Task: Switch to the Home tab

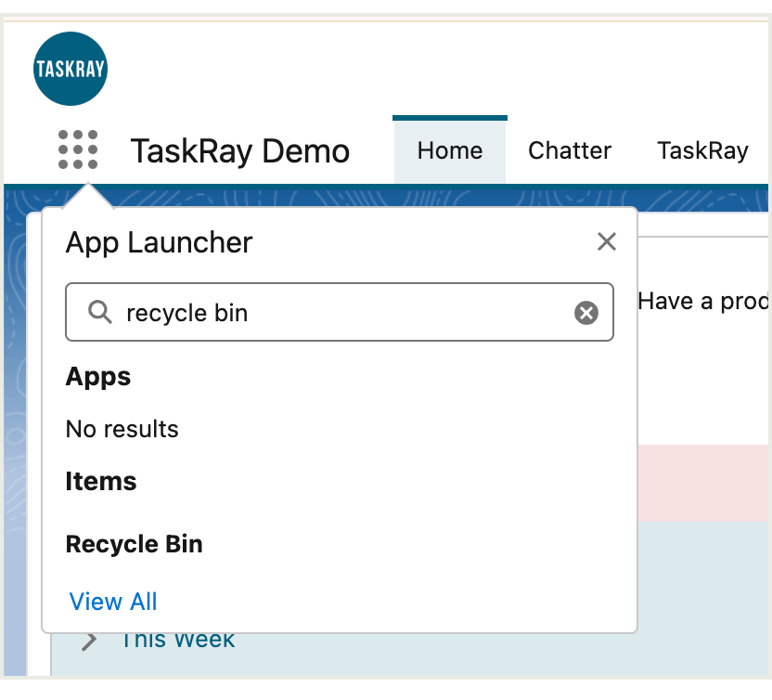Action: point(450,150)
